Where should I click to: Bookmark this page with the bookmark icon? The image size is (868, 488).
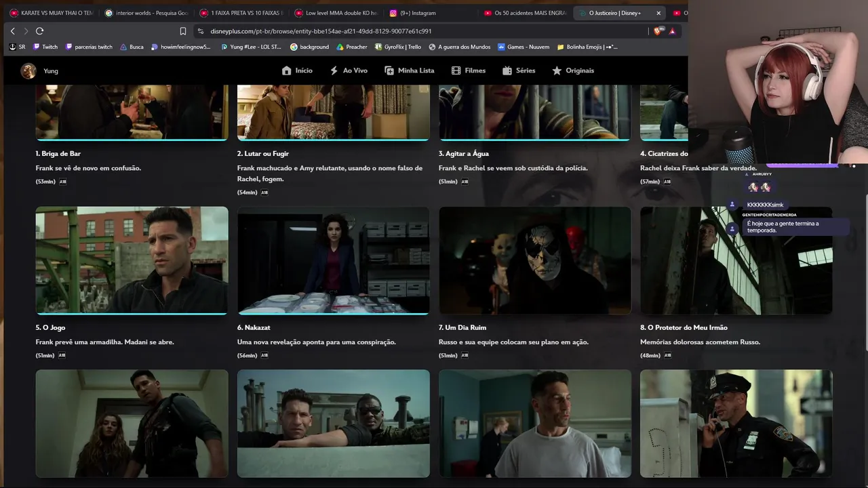tap(183, 31)
